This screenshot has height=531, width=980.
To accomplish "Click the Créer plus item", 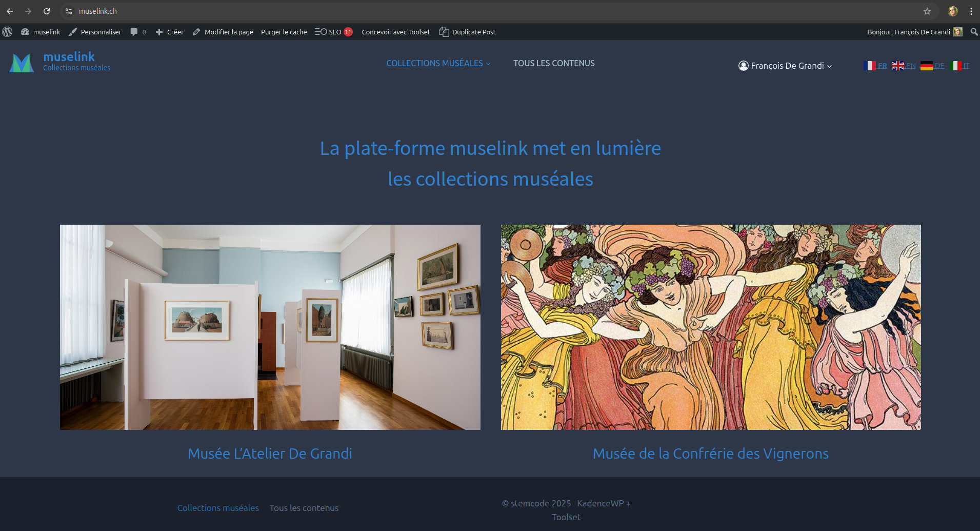I will click(x=170, y=32).
